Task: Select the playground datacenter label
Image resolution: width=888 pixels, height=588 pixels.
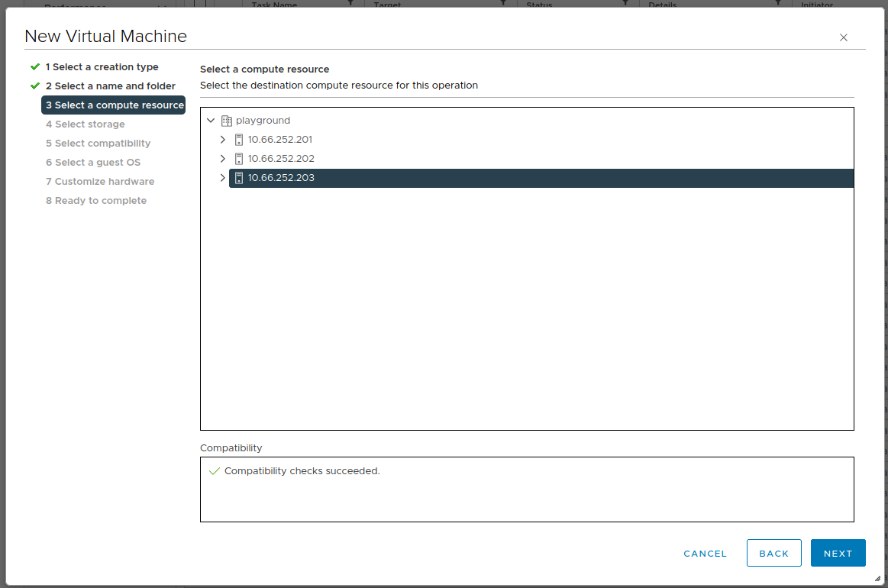Action: click(x=263, y=121)
